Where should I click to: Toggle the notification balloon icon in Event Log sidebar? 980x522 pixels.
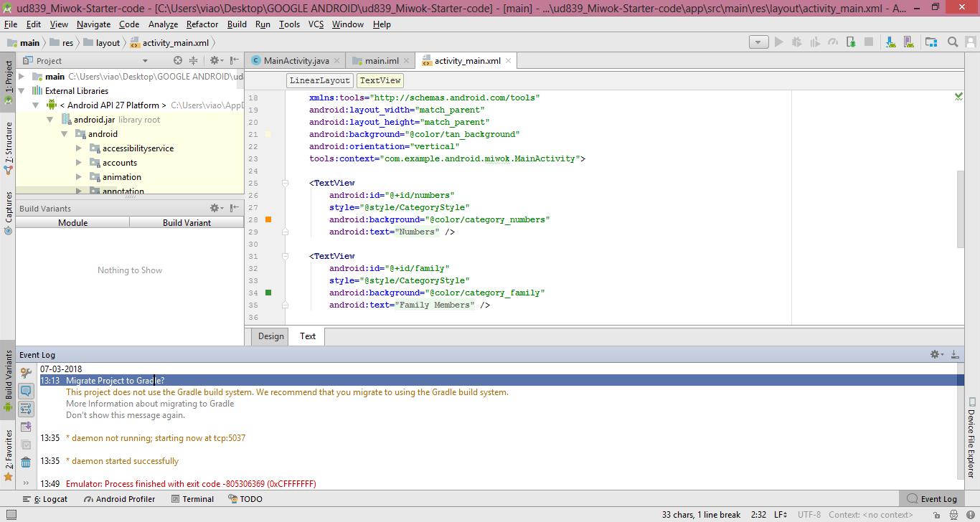point(27,391)
